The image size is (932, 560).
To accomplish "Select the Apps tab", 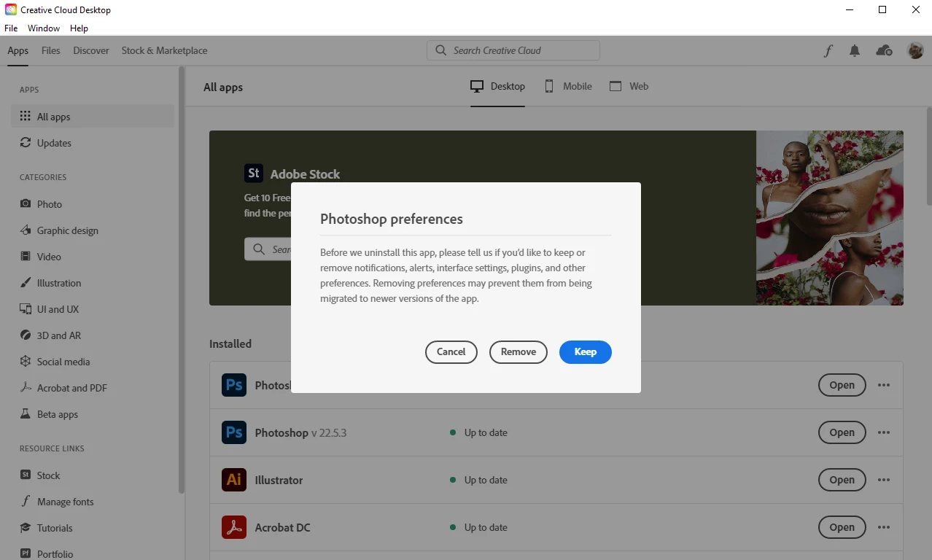I will [x=18, y=50].
